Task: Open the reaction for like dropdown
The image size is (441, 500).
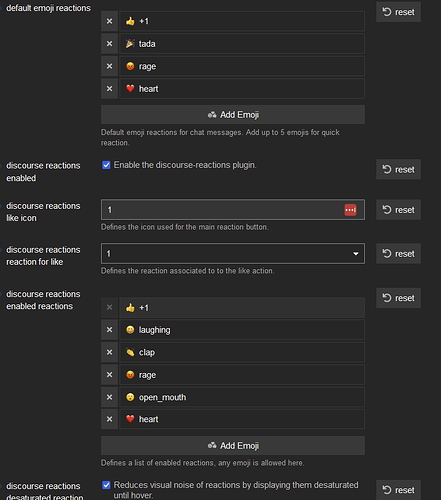Action: pyautogui.click(x=233, y=254)
